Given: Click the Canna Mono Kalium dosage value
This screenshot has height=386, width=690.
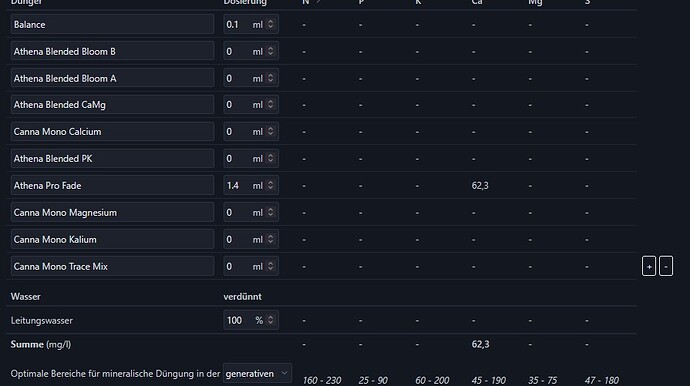Looking at the screenshot, I should click(229, 239).
